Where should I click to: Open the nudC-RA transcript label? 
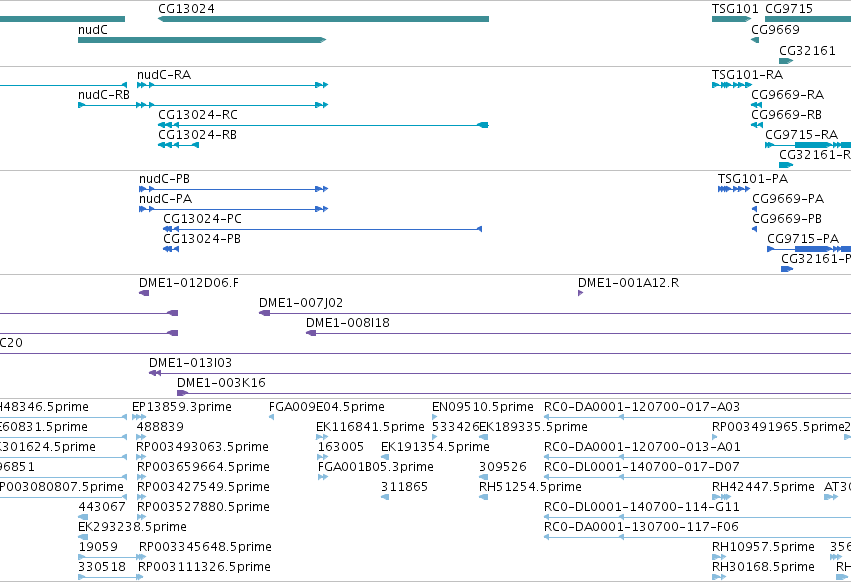[164, 75]
